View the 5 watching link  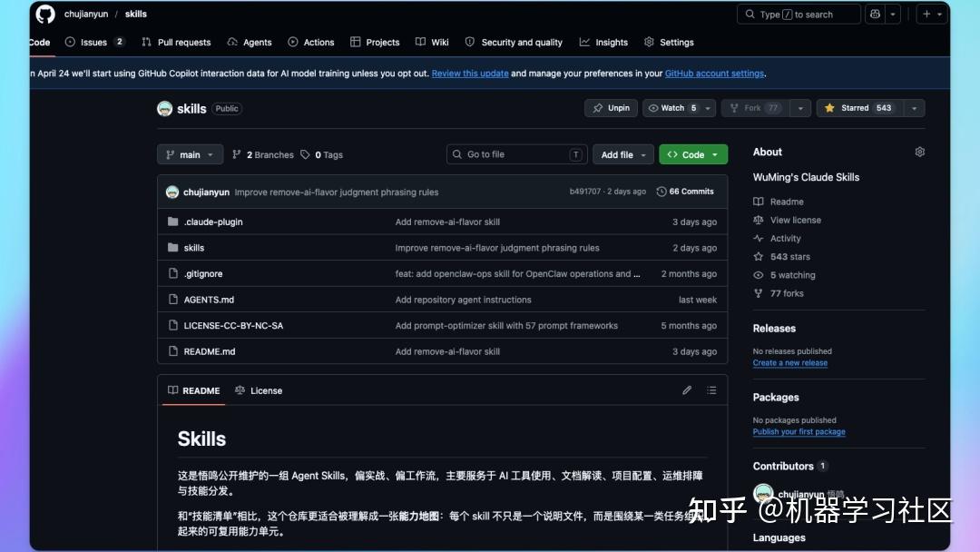784,275
